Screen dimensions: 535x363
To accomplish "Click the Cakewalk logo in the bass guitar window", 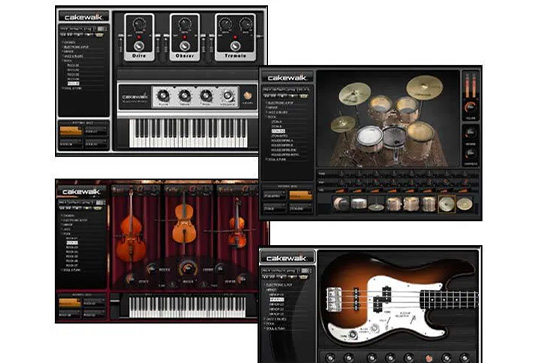I will pos(286,258).
